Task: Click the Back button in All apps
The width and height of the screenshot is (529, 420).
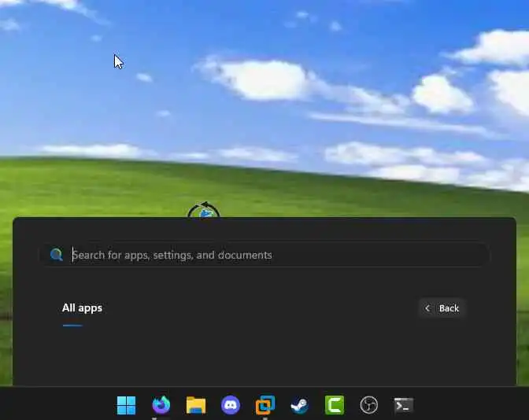Action: [442, 308]
